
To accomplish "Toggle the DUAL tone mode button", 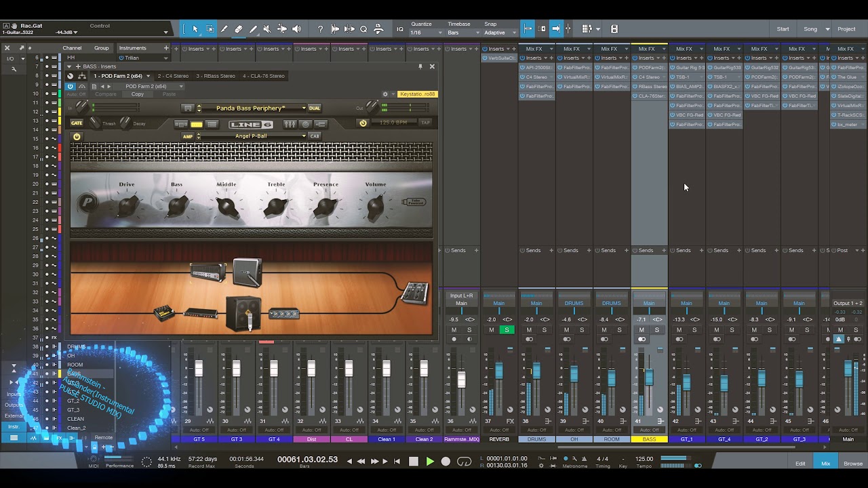I will 315,108.
